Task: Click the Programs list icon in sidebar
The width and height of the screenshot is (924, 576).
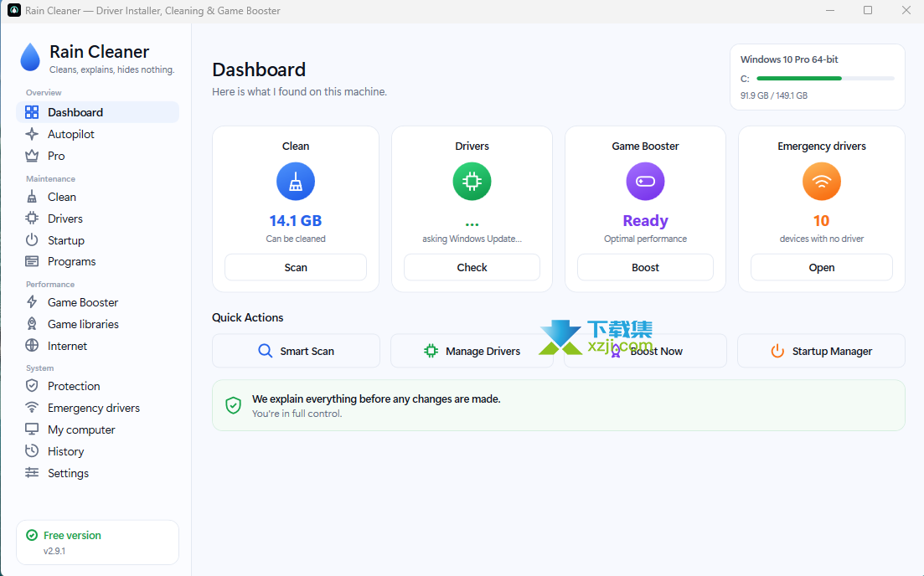Action: (x=32, y=261)
